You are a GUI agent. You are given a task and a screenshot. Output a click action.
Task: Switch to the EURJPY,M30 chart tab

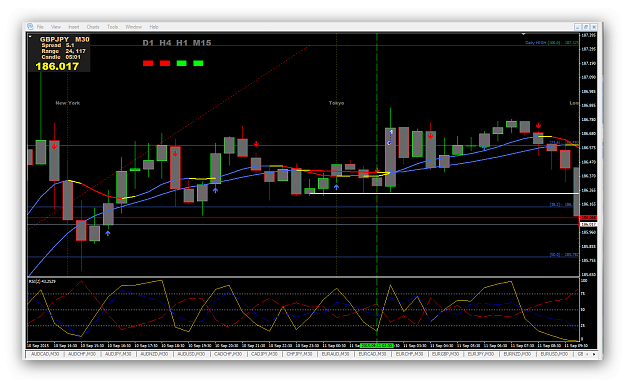(481, 354)
